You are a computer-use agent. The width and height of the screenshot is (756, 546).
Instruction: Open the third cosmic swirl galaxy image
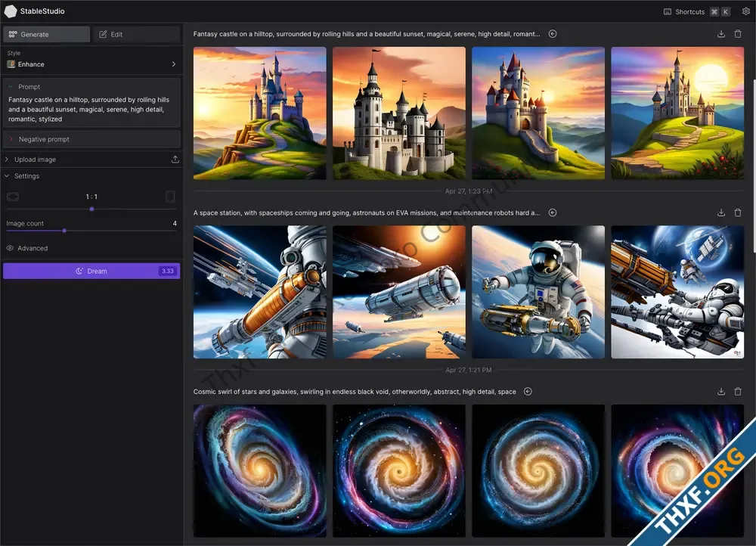(538, 471)
